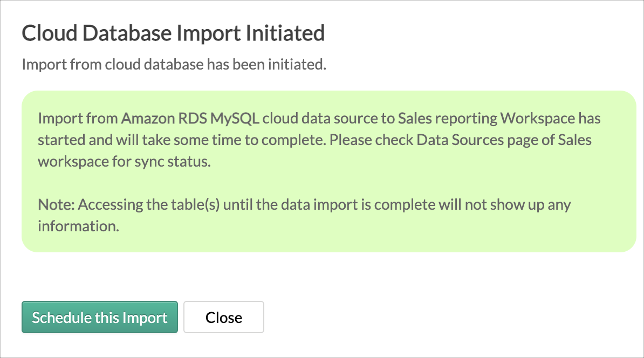
Task: Click the Schedule this Import button
Action: click(x=100, y=318)
